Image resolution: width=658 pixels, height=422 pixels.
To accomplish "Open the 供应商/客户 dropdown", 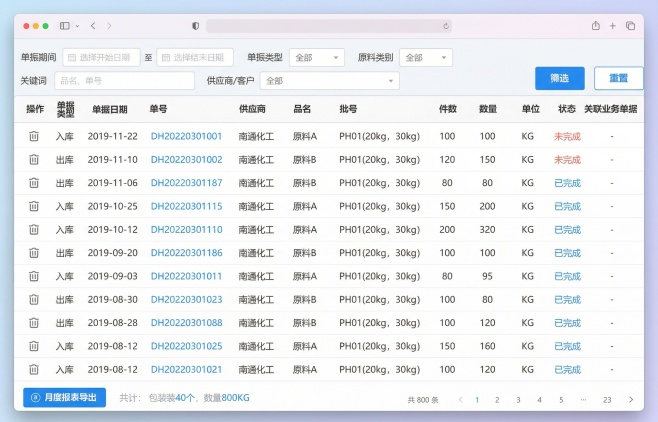I will tap(330, 81).
